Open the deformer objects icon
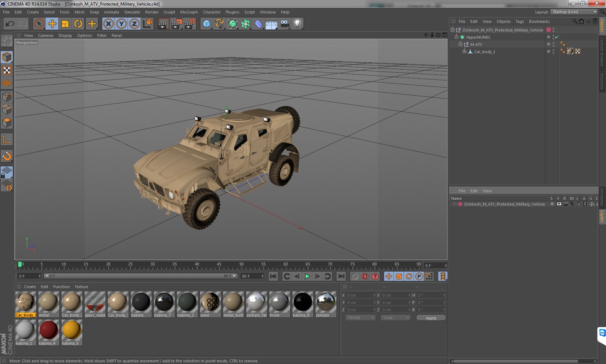 (258, 24)
